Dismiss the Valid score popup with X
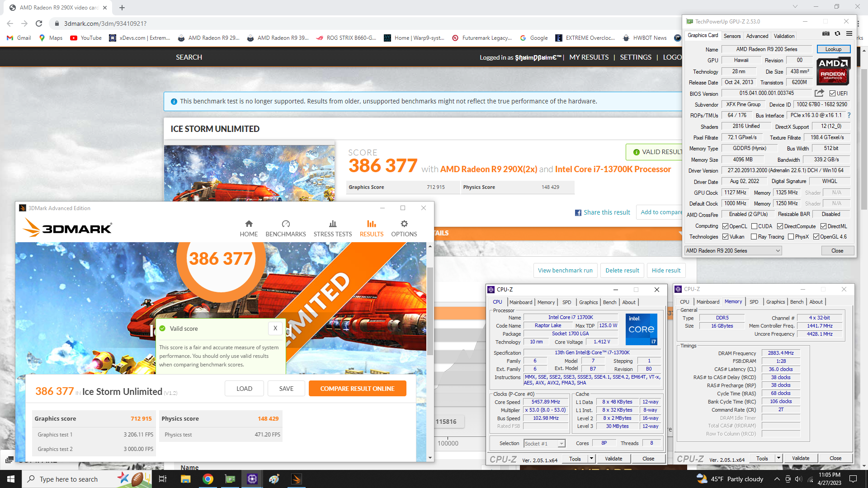This screenshot has width=868, height=488. [x=275, y=328]
